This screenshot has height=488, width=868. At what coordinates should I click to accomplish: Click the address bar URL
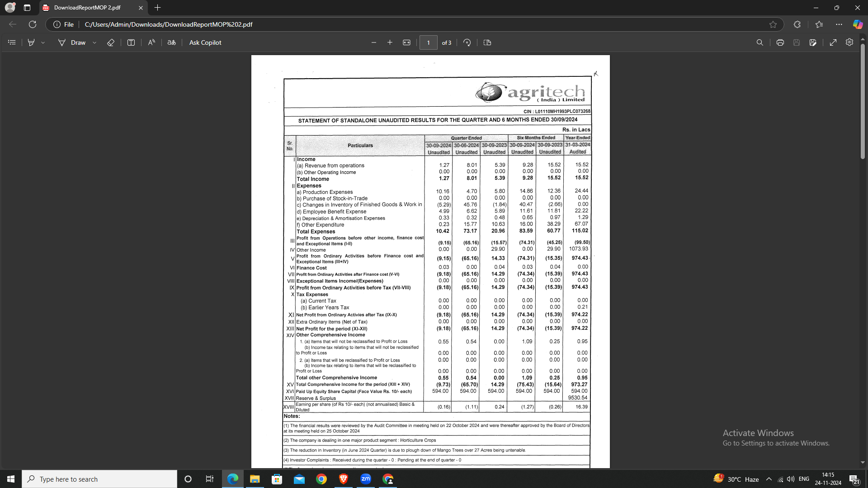pyautogui.click(x=169, y=24)
